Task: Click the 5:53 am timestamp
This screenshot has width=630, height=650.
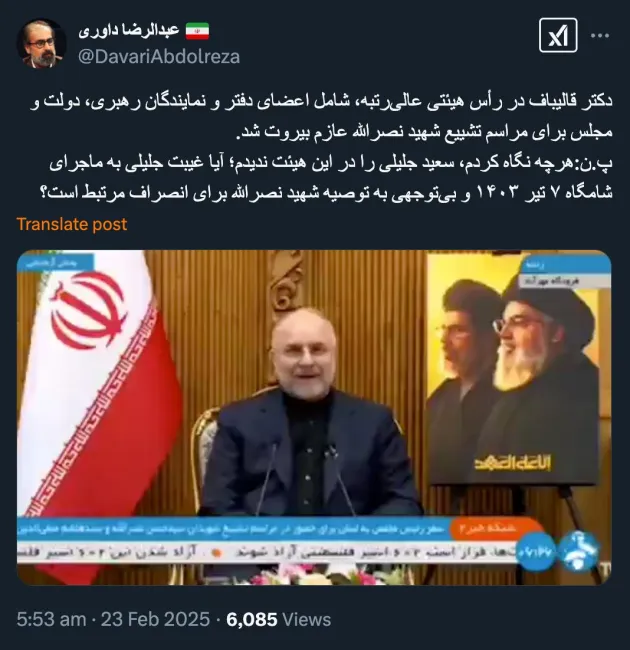Action: coord(51,620)
